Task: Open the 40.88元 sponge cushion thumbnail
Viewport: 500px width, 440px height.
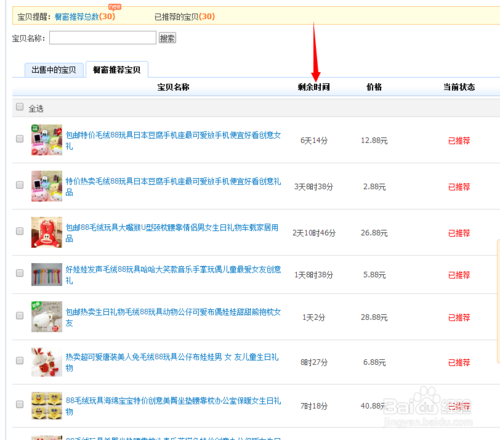Action: point(47,406)
